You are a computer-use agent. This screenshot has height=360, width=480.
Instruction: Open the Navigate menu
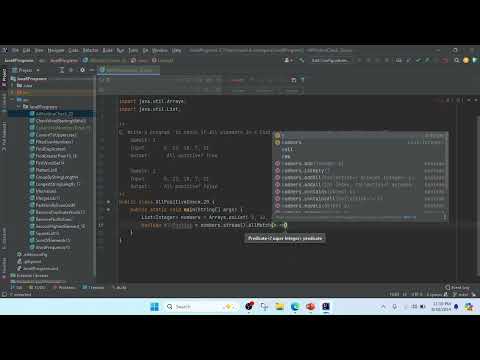(56, 50)
